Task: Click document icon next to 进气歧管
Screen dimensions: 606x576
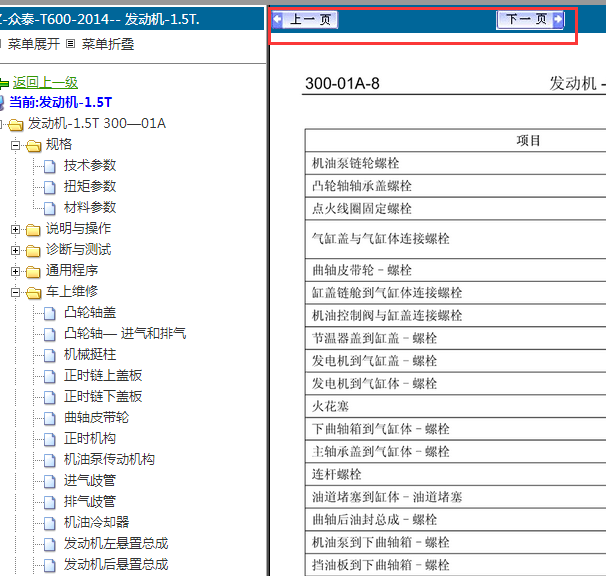Action: pos(49,481)
